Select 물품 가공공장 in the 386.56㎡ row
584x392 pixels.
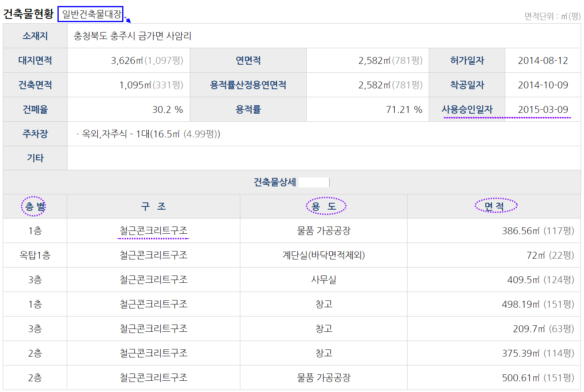324,231
